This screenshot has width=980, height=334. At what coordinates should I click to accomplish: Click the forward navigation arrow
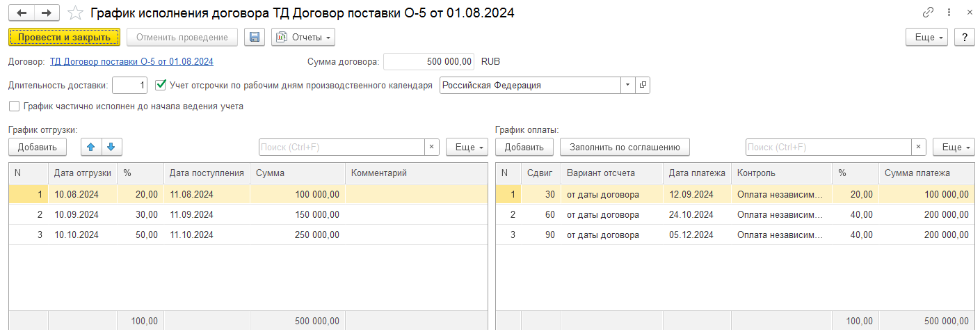(47, 13)
